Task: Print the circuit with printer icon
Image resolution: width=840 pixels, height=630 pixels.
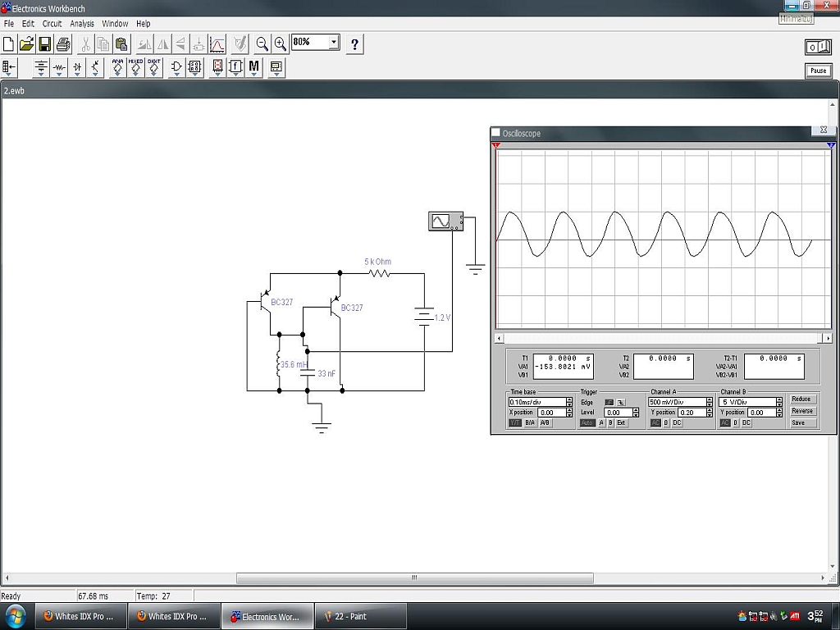Action: coord(63,44)
